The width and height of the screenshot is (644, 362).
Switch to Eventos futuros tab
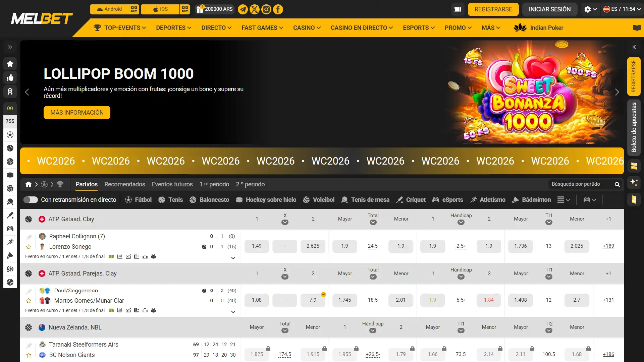click(x=172, y=184)
